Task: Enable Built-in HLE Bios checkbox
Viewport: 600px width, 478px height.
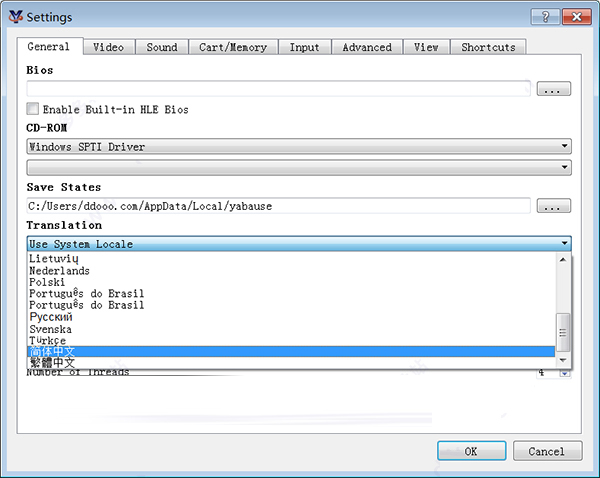Action: tap(33, 109)
